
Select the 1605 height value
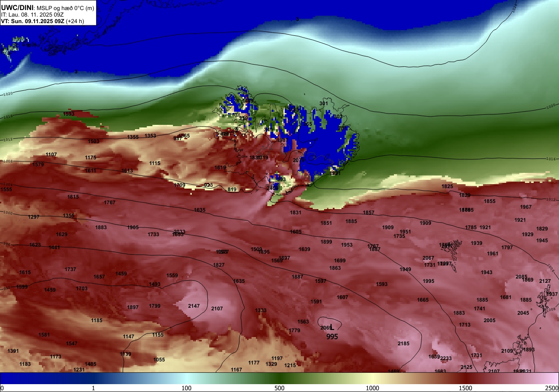pyautogui.click(x=296, y=232)
